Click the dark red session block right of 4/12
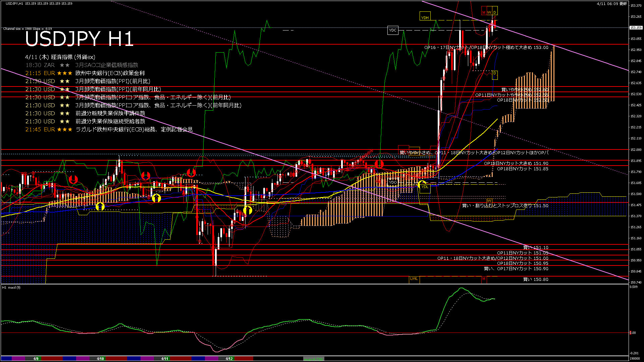 point(244,359)
